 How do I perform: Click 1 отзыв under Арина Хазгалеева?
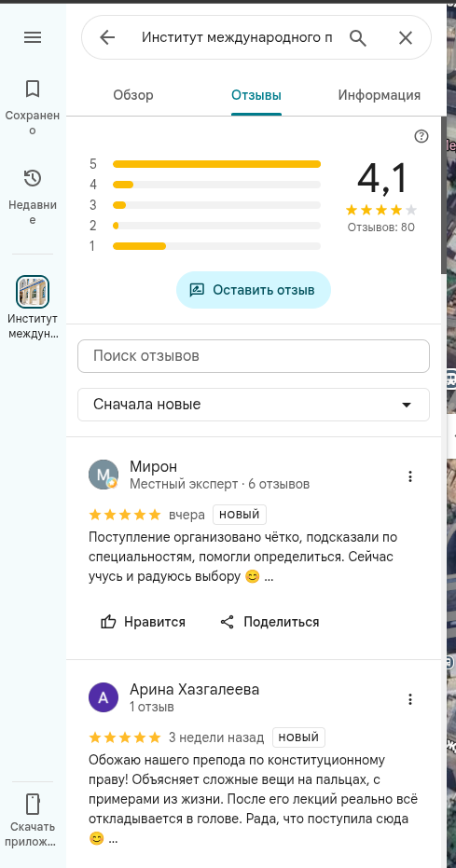152,707
